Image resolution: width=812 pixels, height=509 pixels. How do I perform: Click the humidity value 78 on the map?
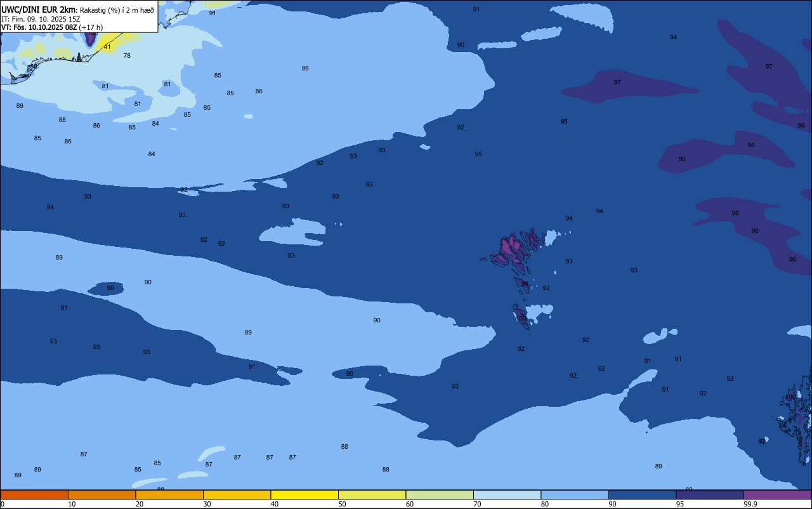click(x=127, y=56)
